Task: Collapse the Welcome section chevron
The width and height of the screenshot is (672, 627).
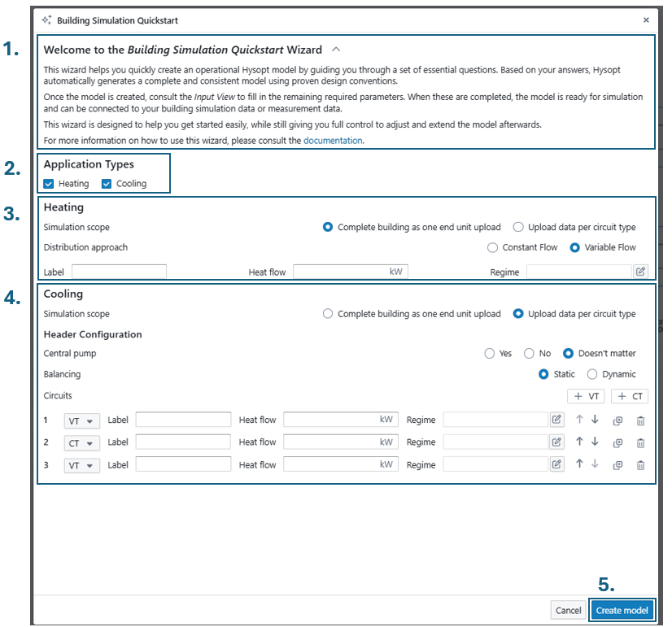Action: coord(337,50)
